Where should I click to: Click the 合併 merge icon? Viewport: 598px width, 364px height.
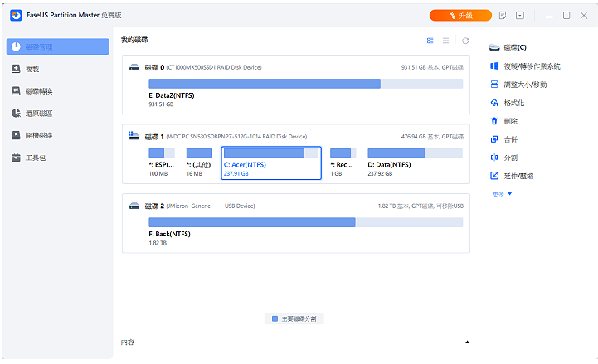pos(494,139)
